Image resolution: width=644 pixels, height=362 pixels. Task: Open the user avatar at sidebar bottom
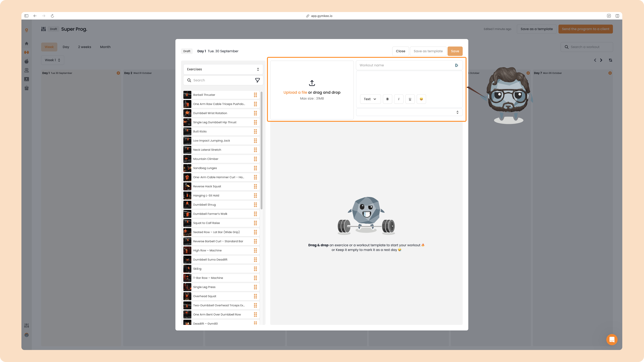click(27, 335)
